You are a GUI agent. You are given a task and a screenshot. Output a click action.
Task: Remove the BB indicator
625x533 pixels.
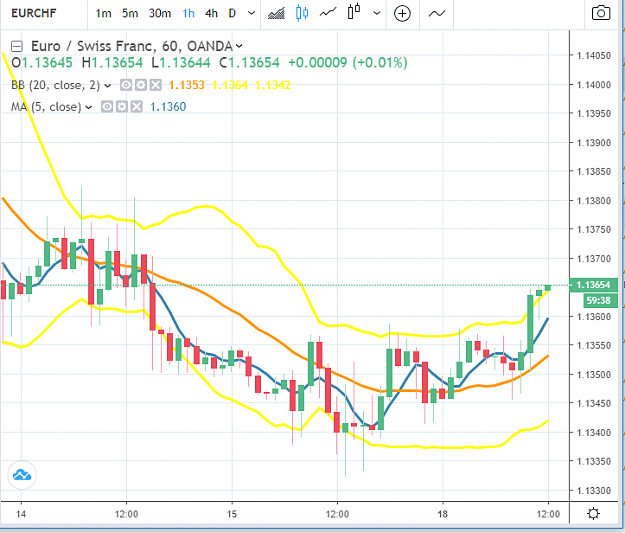coord(156,85)
